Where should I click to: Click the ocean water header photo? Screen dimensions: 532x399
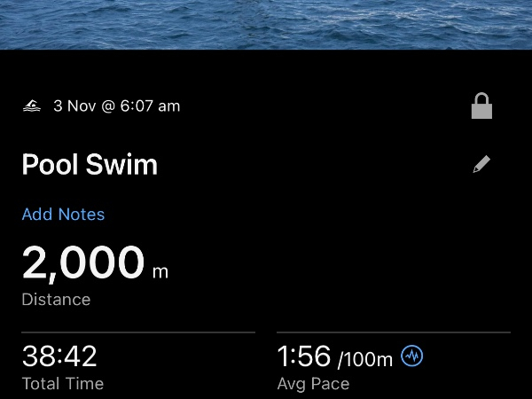pyautogui.click(x=266, y=24)
